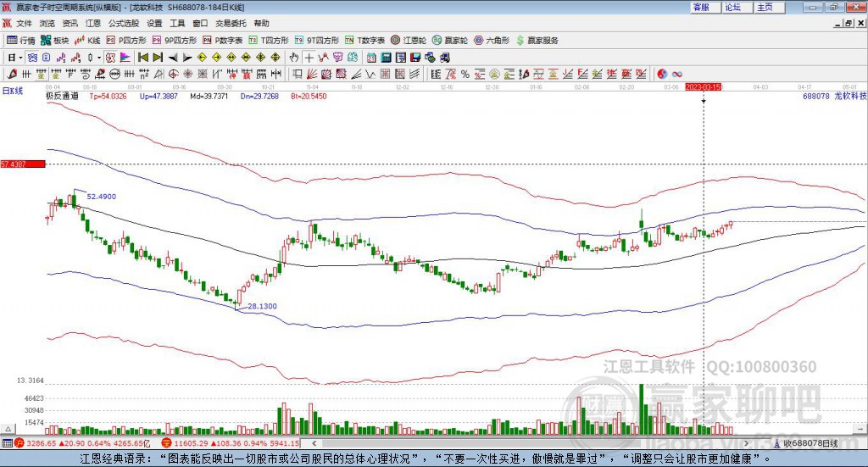Click the Tp=54.0326 indicator value
The width and height of the screenshot is (868, 467).
click(x=108, y=96)
